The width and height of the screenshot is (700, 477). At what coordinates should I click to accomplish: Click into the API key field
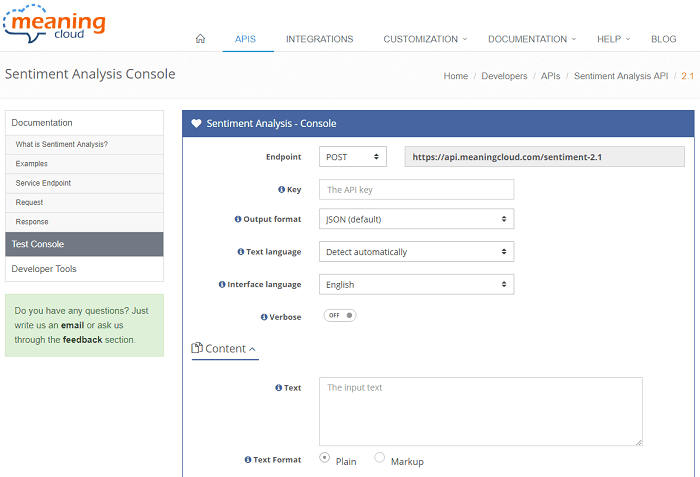click(x=417, y=189)
